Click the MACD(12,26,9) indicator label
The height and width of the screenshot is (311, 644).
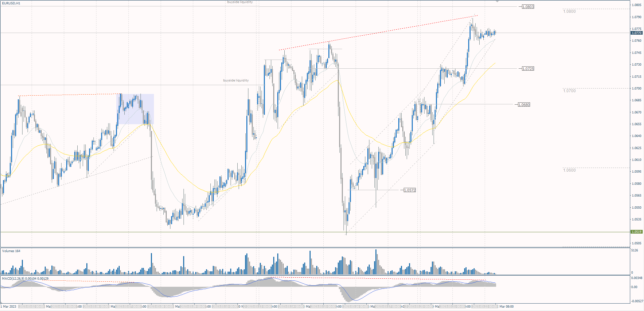tap(25, 279)
